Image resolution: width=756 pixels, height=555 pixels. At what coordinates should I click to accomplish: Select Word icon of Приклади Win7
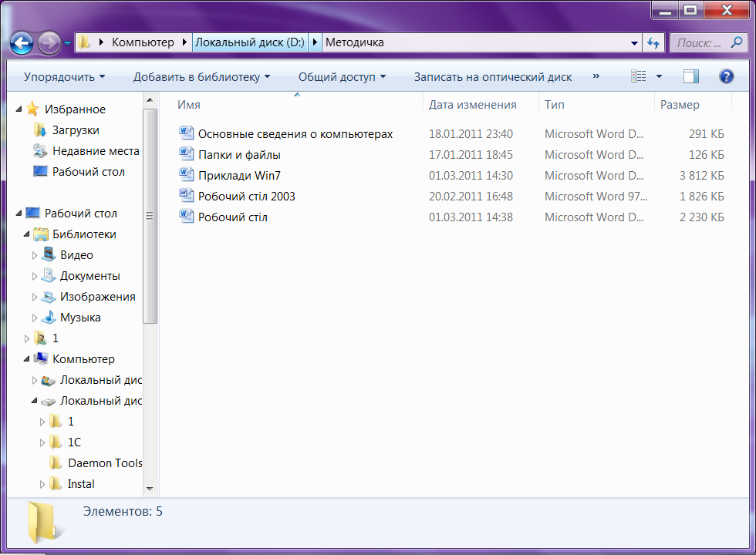tap(186, 175)
